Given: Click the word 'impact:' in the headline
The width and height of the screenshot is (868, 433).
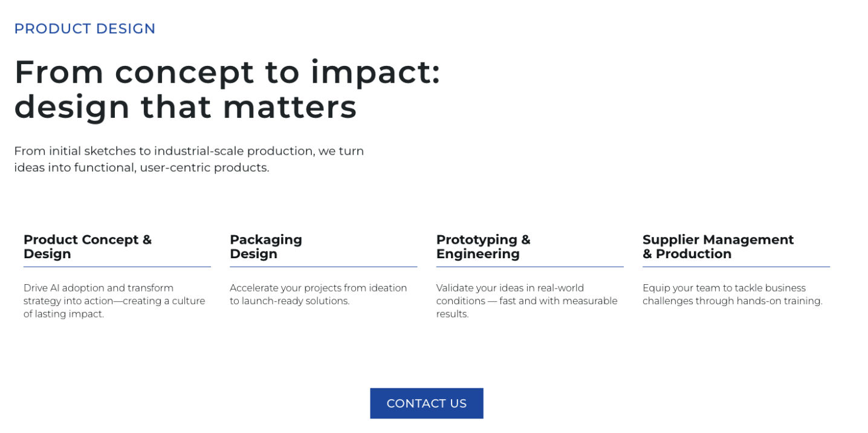Looking at the screenshot, I should coord(375,72).
